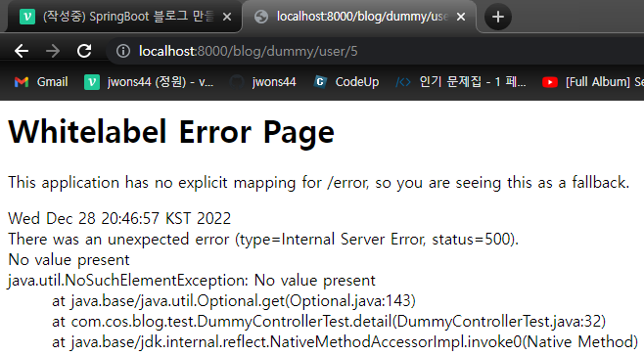Screen dimensions: 644x355
Task: Open the 인기 문제집 bookmark
Action: click(x=460, y=82)
